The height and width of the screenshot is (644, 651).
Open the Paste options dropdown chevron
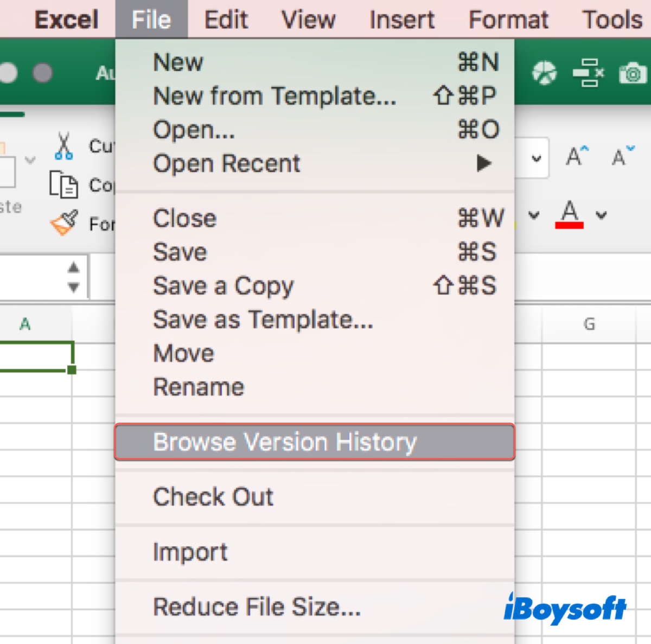[x=30, y=160]
